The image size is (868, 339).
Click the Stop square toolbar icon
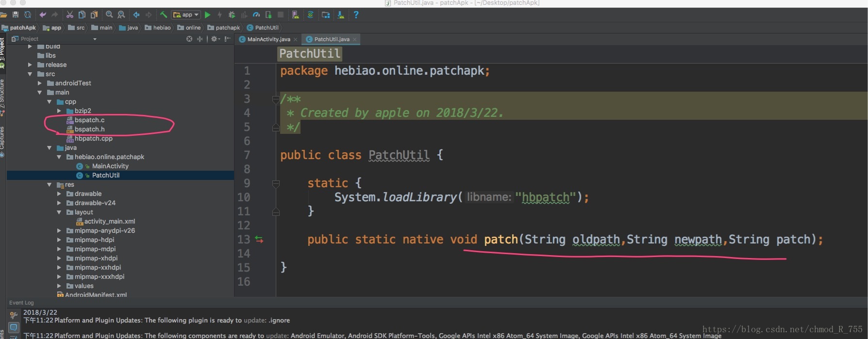coord(281,15)
